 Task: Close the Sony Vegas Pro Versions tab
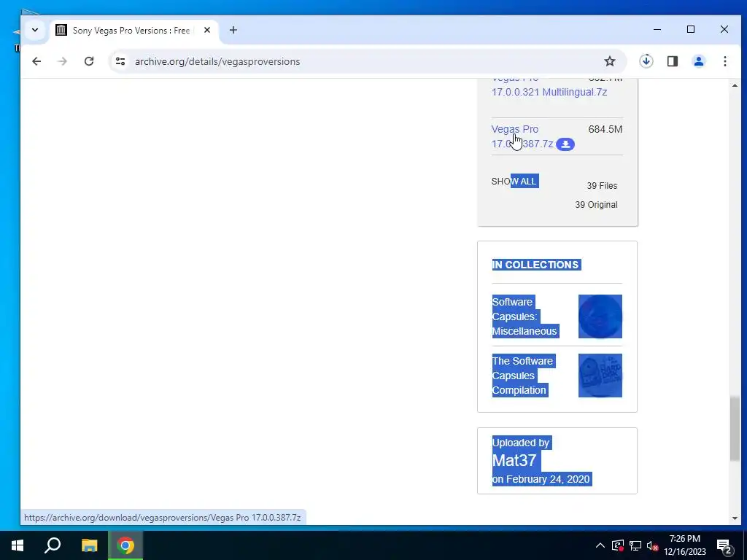click(206, 30)
